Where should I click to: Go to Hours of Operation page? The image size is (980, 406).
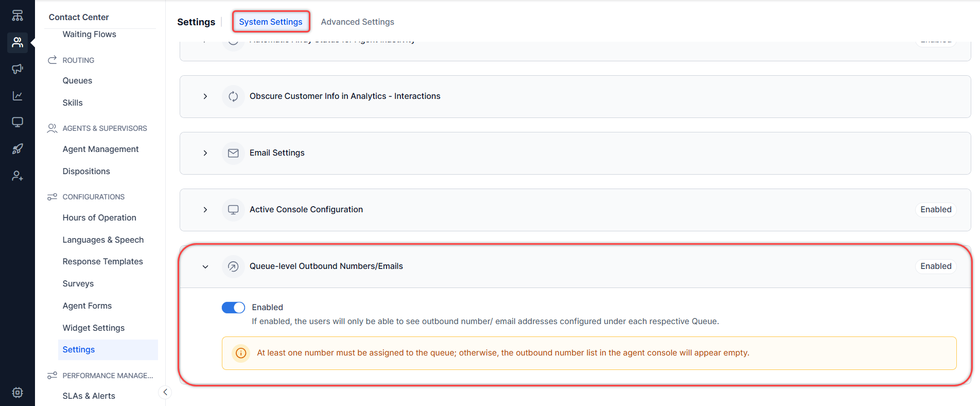point(99,217)
